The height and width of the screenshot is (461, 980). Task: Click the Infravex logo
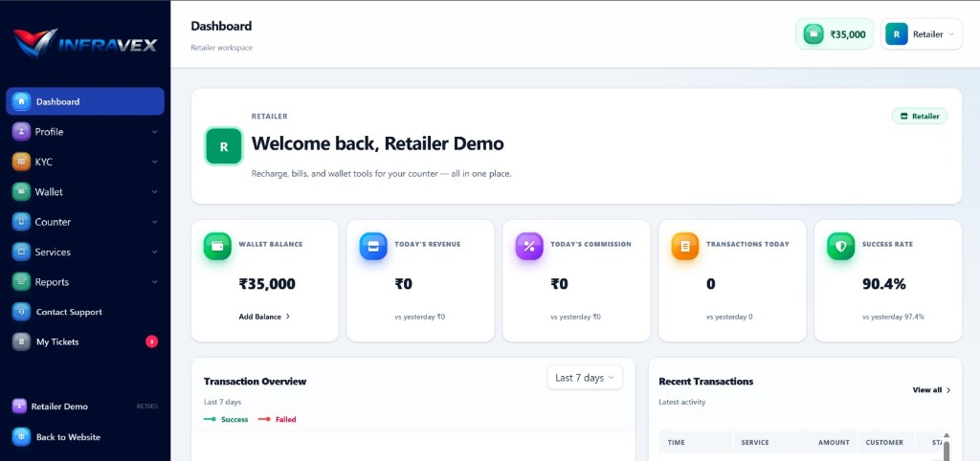point(85,43)
